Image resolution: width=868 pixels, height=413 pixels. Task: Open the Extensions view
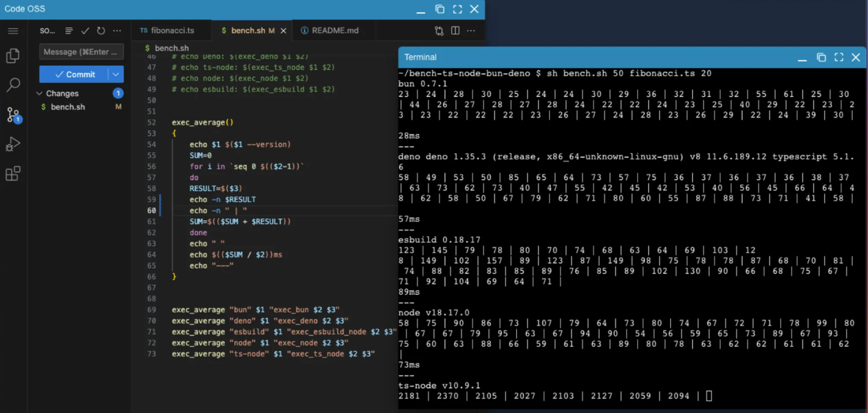coord(13,173)
